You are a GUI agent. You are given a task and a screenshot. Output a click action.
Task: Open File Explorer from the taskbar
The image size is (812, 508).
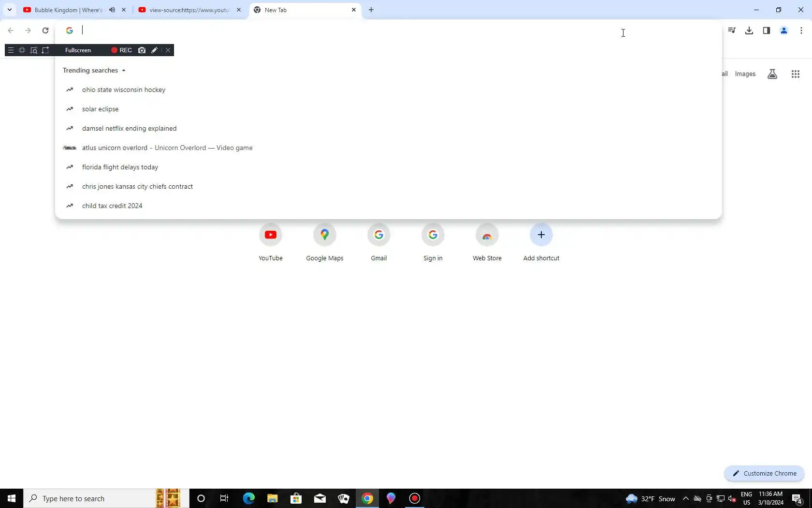[x=273, y=498]
